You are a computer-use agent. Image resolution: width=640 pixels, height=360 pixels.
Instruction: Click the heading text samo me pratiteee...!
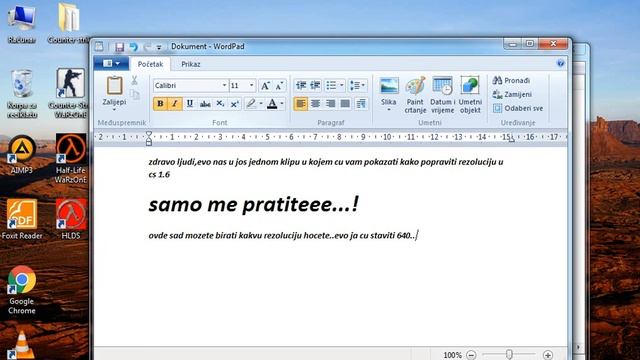pos(253,204)
